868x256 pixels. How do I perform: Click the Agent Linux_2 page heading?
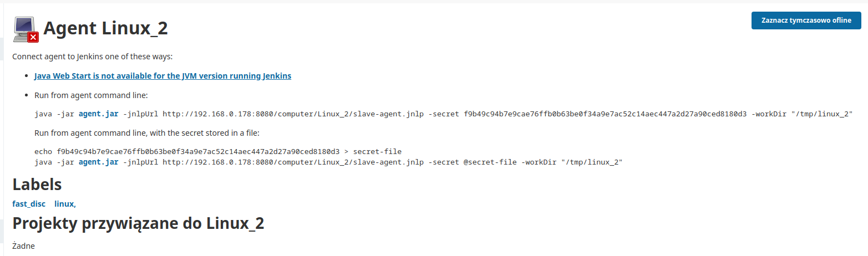105,28
